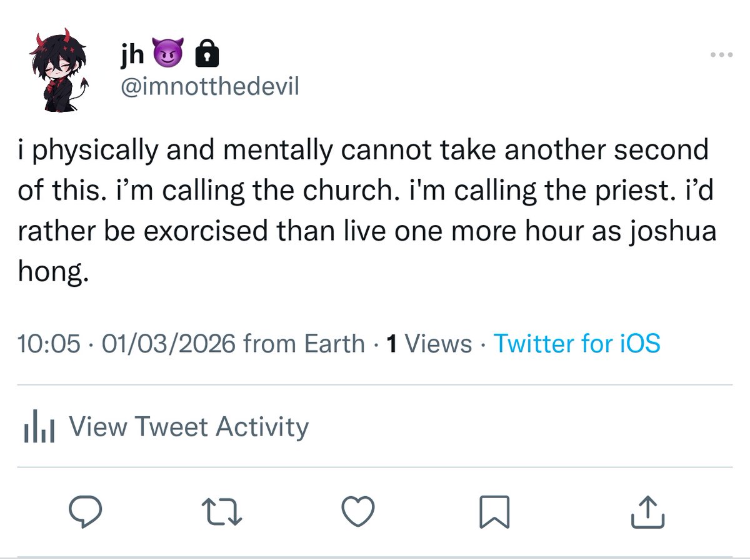
Task: Click the "Twitter for iOS" source link
Action: click(x=576, y=343)
